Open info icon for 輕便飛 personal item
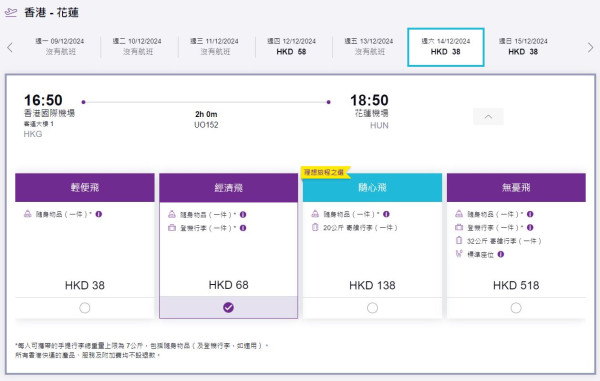This screenshot has height=381, width=600. coord(99,214)
